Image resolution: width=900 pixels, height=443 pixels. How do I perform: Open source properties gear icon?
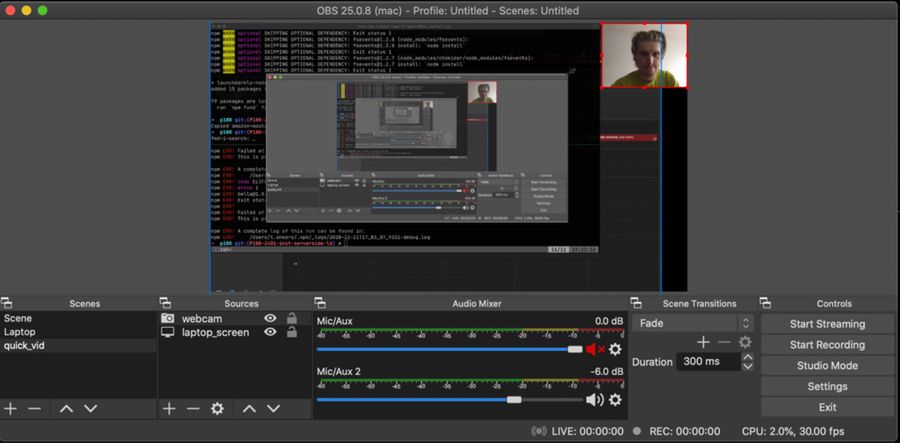point(217,409)
